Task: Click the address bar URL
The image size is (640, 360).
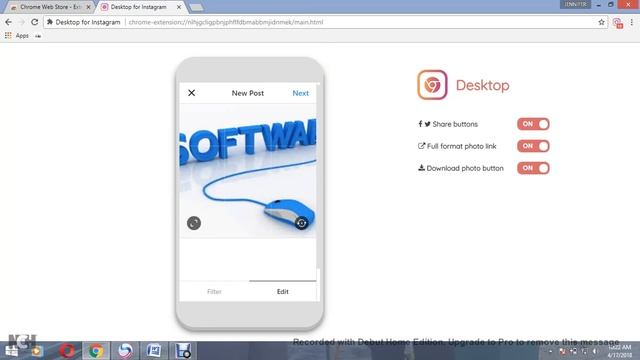Action: (x=226, y=22)
